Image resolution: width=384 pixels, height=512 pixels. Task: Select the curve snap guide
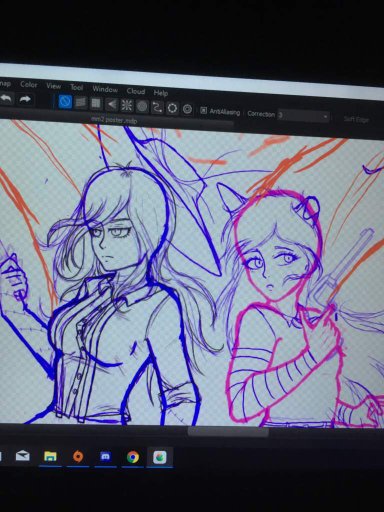(157, 107)
